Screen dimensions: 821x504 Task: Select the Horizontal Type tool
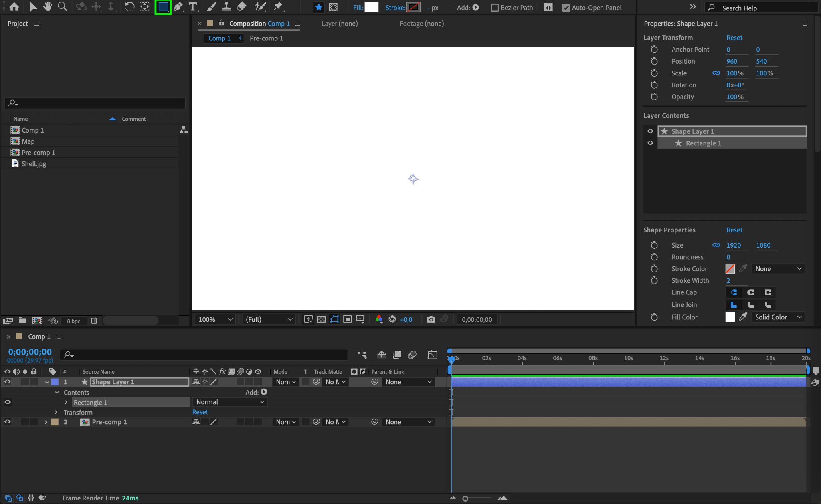pos(193,7)
